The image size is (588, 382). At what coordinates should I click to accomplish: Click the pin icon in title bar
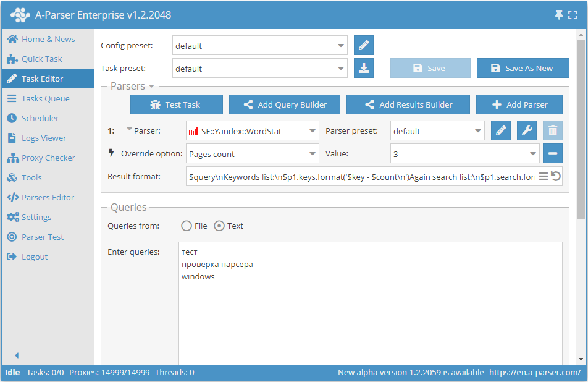tap(559, 15)
